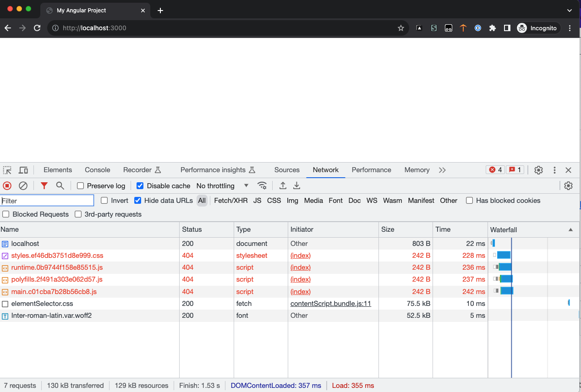Open the Sources panel

tap(286, 170)
